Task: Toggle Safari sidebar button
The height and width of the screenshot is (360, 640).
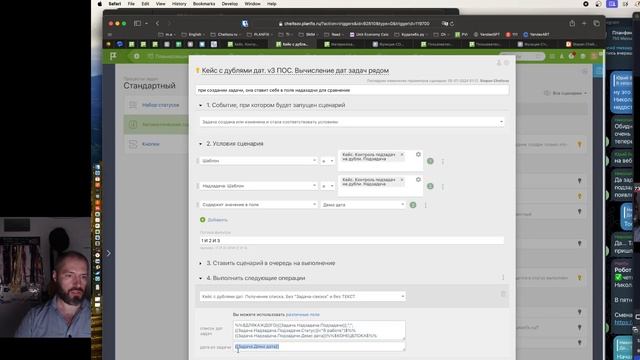Action: pos(138,24)
